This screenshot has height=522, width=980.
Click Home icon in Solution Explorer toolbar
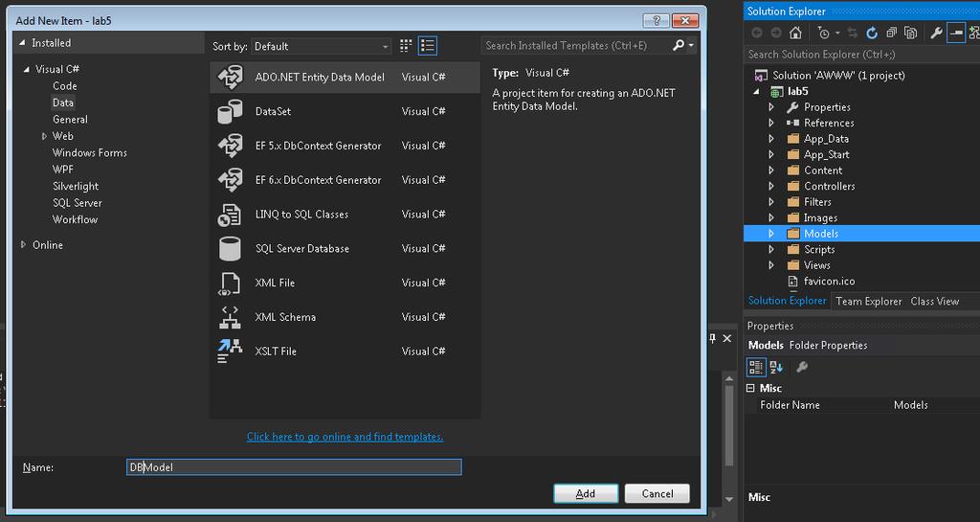(x=795, y=34)
